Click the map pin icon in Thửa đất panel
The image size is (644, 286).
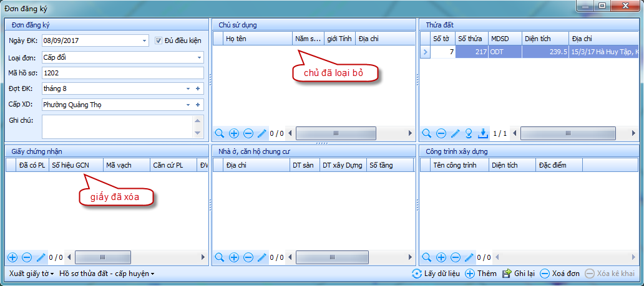(x=469, y=133)
